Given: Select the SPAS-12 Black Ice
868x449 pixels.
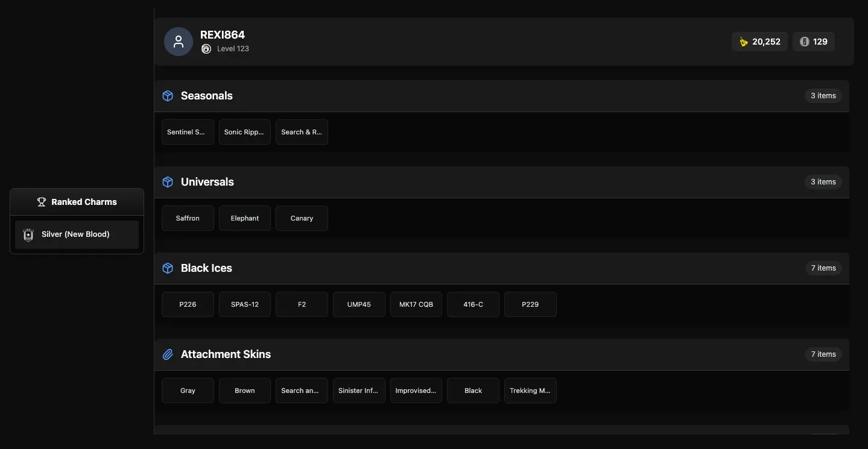Looking at the screenshot, I should coord(245,304).
